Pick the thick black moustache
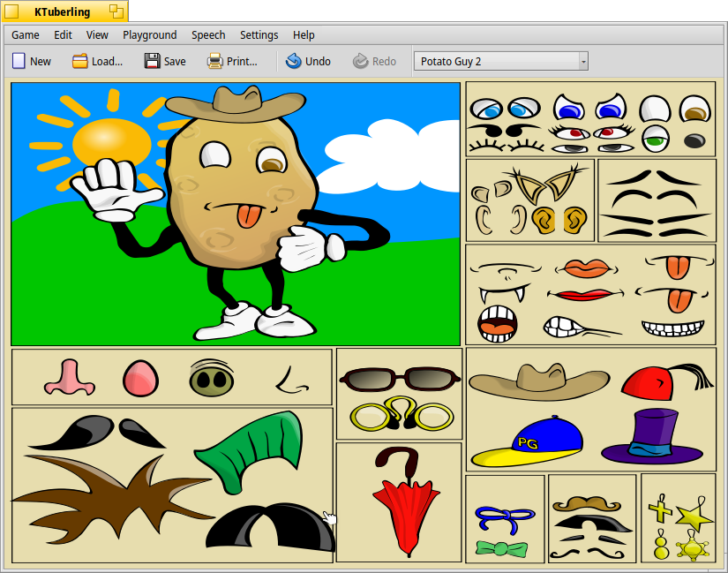The height and width of the screenshot is (573, 728). coord(593,524)
